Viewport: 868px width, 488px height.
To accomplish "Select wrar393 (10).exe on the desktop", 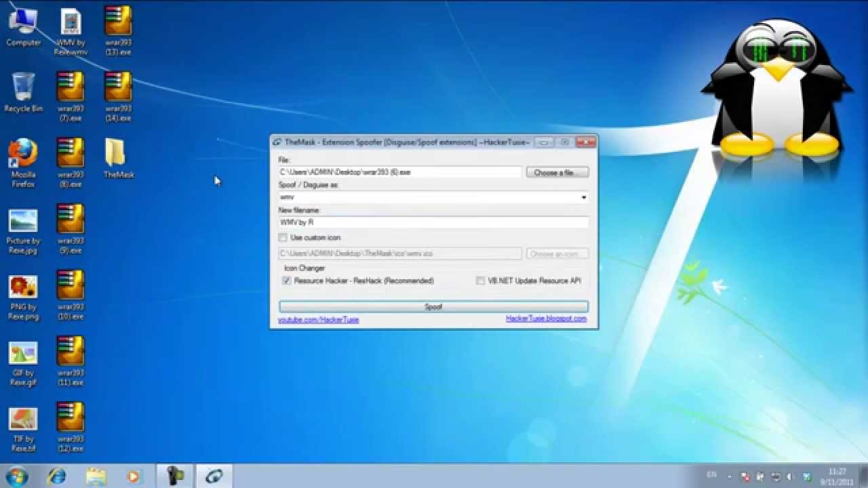I will pos(71,296).
